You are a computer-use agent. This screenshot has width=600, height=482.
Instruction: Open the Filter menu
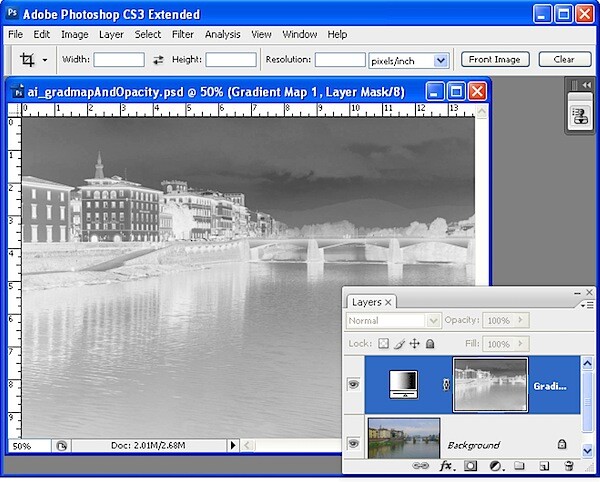(x=183, y=34)
